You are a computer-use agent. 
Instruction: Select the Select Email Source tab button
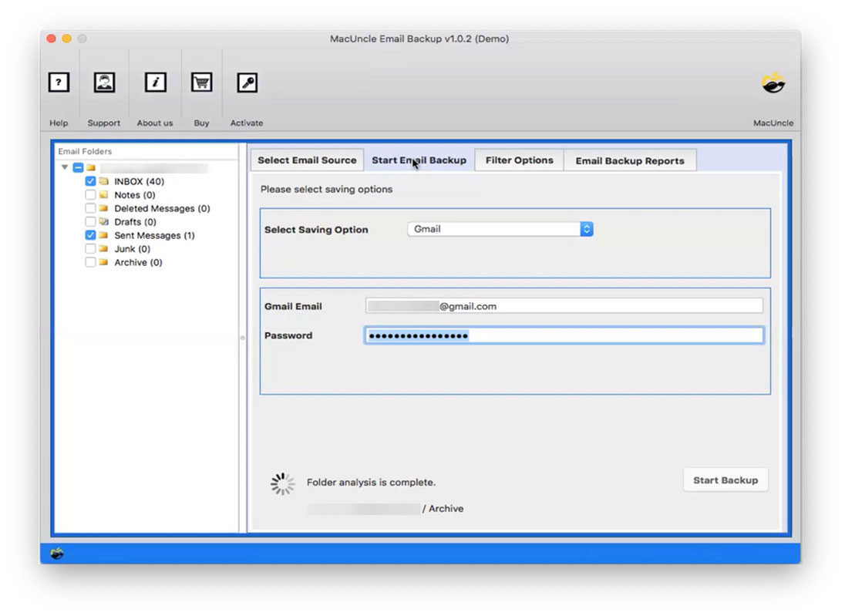(x=306, y=160)
